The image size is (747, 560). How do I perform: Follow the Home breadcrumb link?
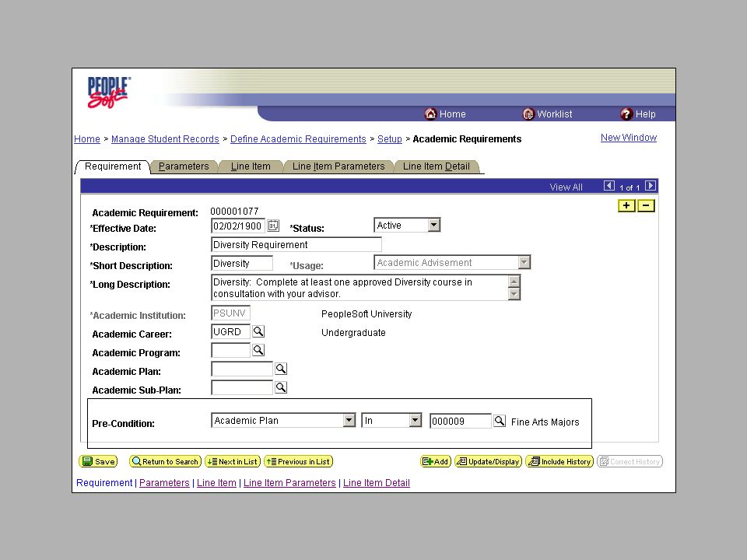[x=87, y=139]
